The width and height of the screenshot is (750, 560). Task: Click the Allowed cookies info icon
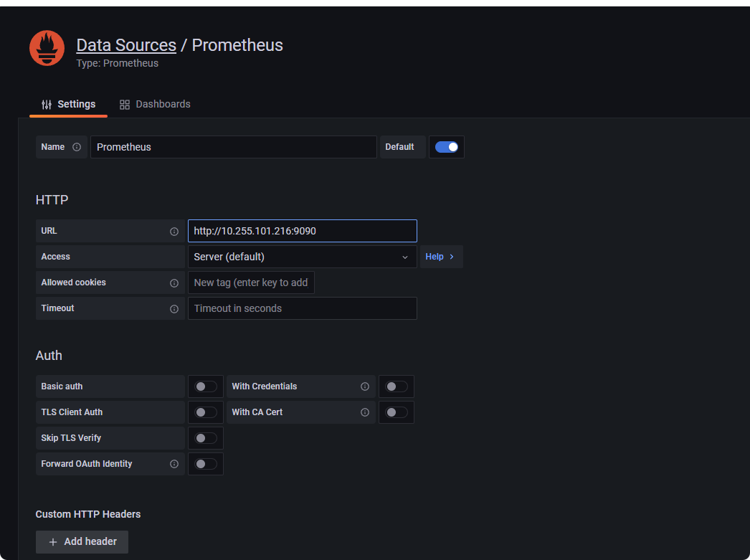pos(174,283)
